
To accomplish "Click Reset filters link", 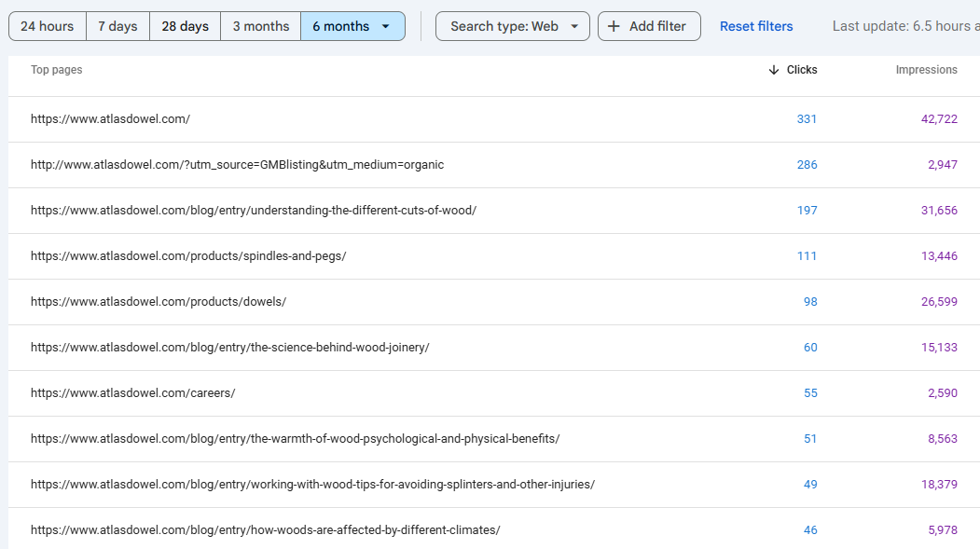I will point(756,26).
